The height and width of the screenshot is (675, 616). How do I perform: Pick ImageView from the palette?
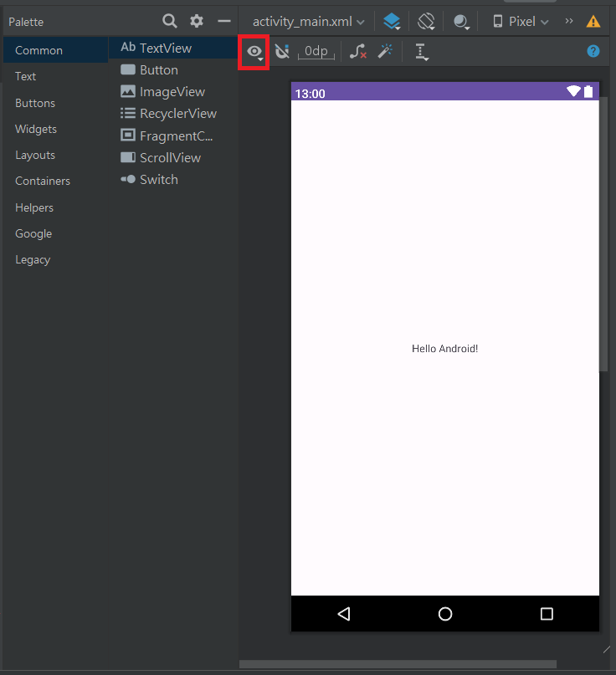tap(173, 92)
